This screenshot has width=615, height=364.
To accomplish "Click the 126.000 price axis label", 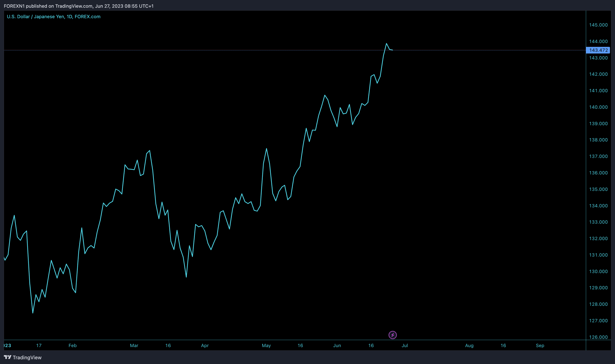I will tap(598, 337).
